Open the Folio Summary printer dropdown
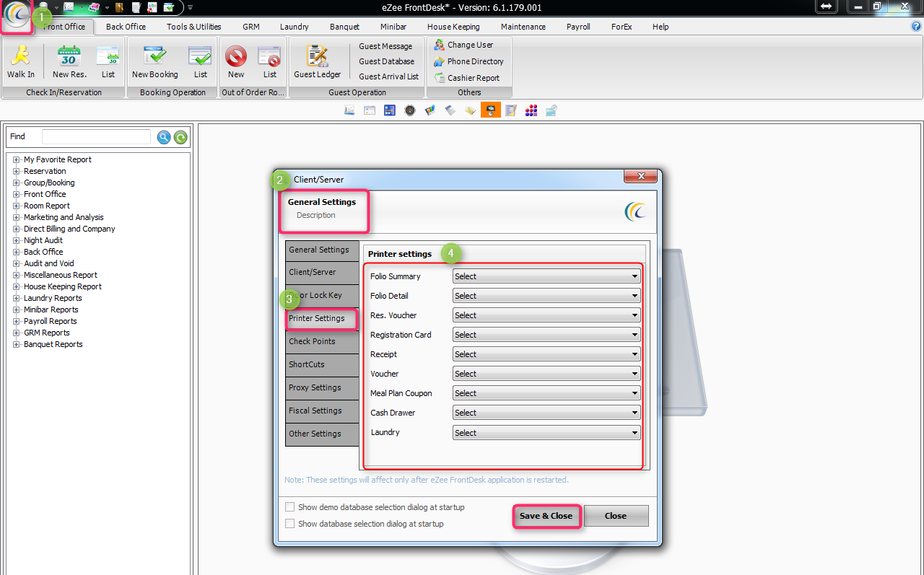 [546, 276]
